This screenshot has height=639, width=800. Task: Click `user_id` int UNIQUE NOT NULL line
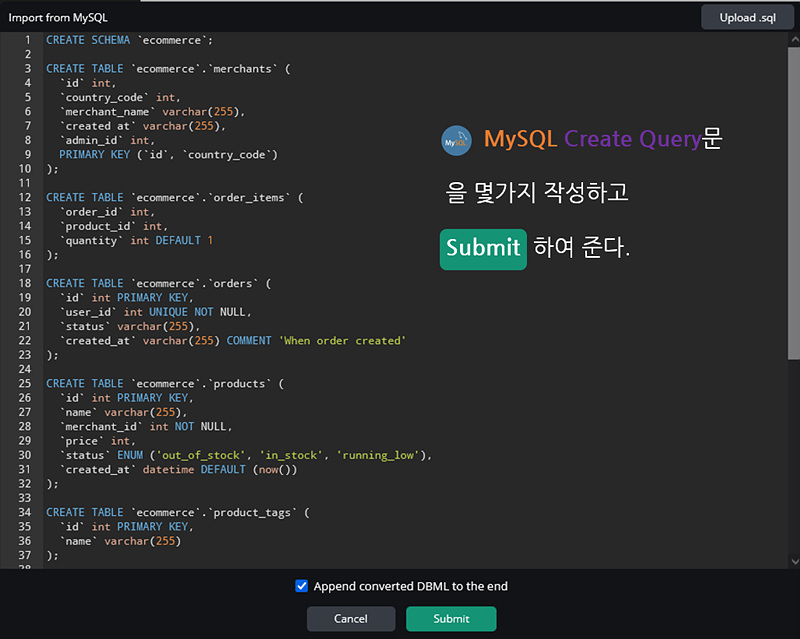[156, 311]
